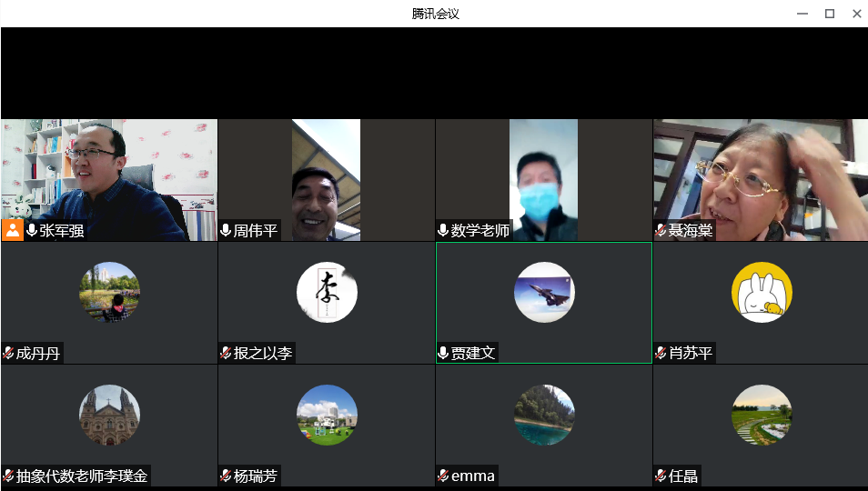The height and width of the screenshot is (491, 868).
Task: Maximize the 腾讯会议 meeting window
Action: (829, 14)
